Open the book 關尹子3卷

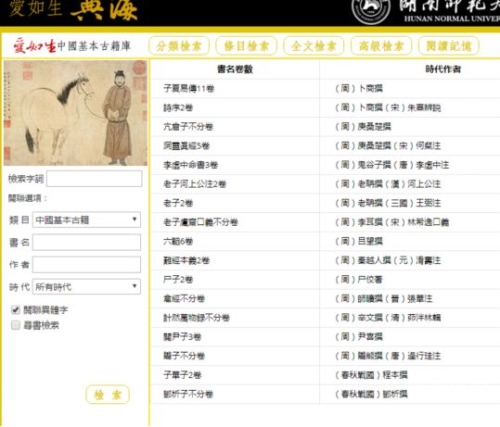tap(182, 337)
